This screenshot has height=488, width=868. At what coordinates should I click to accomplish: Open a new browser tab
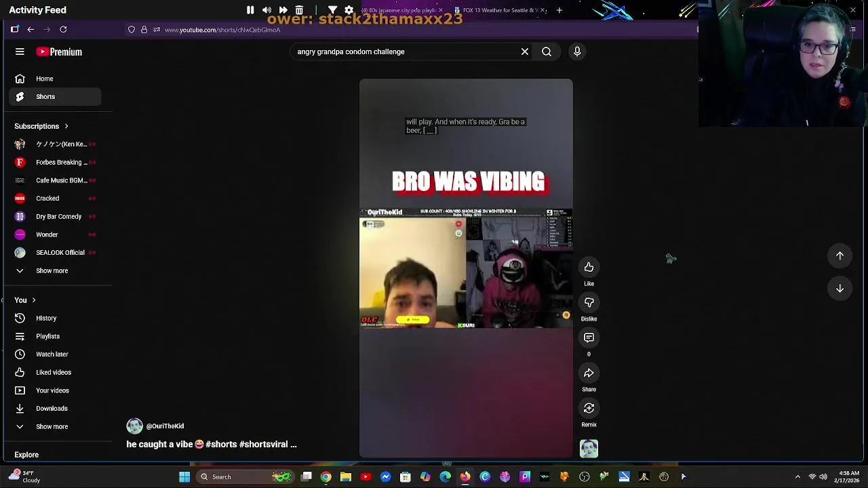(559, 10)
